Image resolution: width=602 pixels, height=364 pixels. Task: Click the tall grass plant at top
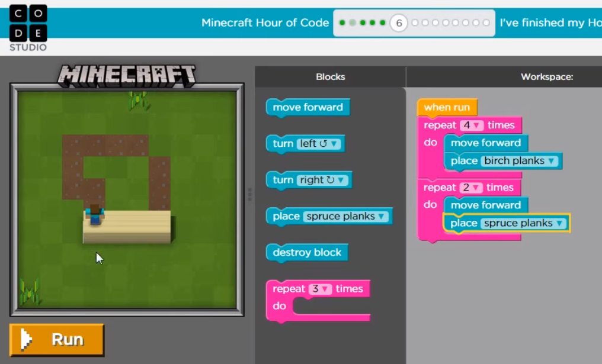[x=138, y=101]
